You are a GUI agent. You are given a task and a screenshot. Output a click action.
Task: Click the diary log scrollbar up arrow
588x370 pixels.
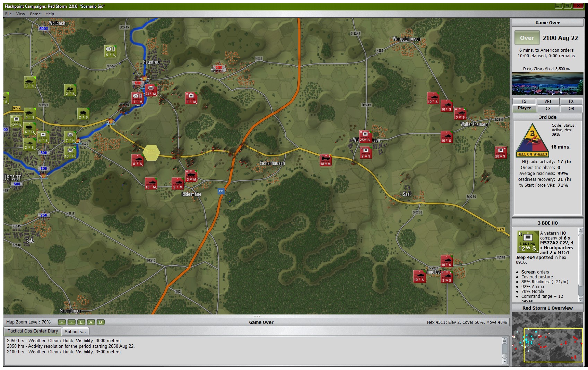click(x=504, y=340)
